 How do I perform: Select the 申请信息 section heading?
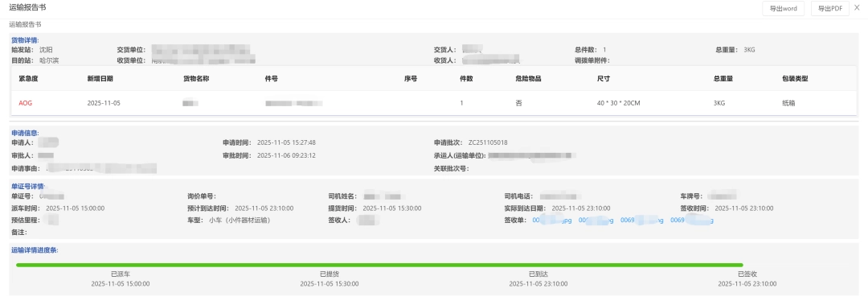(x=24, y=133)
